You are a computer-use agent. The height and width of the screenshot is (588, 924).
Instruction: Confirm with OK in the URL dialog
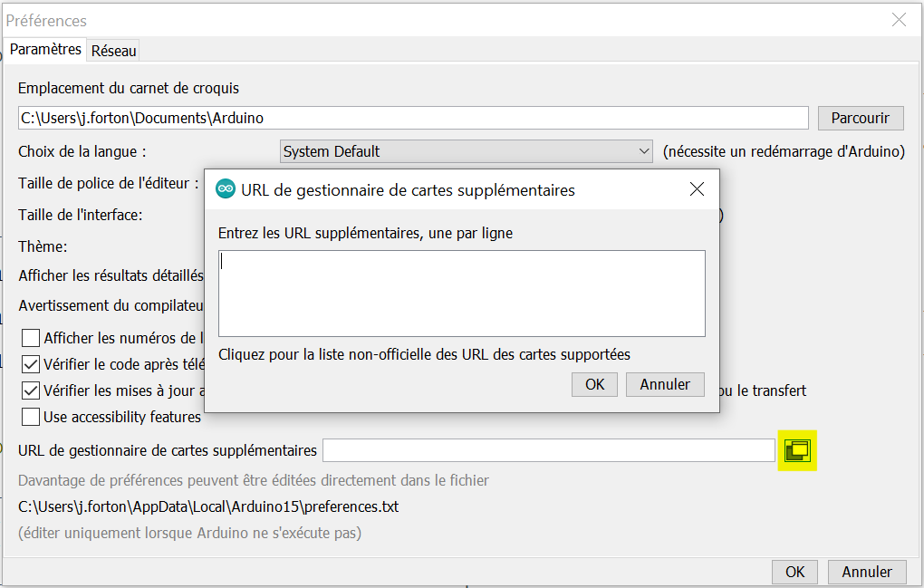594,384
